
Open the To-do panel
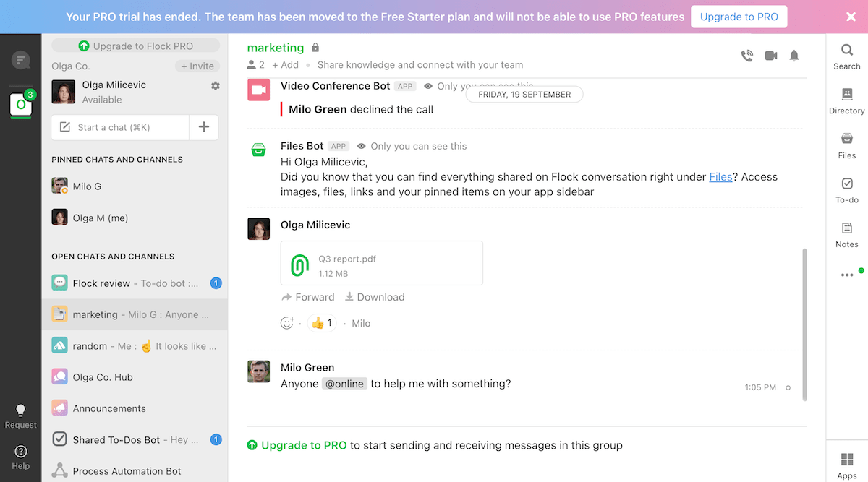point(846,190)
